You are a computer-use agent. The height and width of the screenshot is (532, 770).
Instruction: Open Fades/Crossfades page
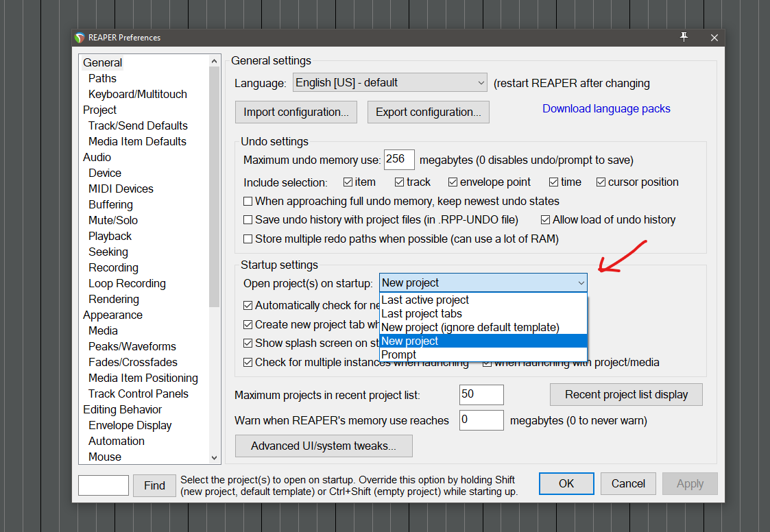pos(133,362)
